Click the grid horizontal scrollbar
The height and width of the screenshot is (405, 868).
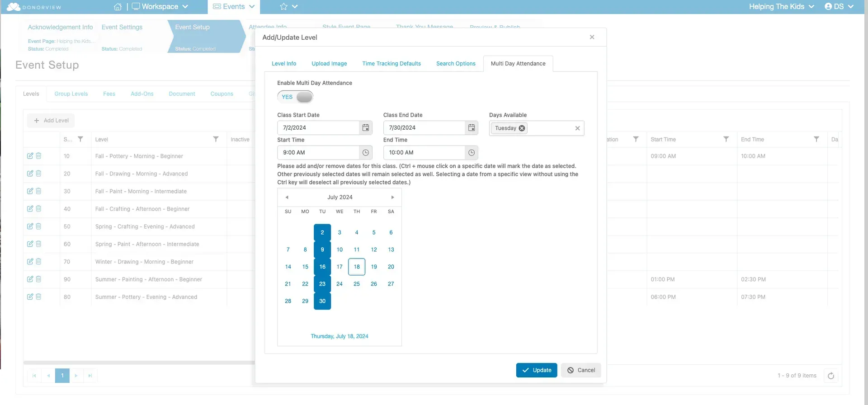point(139,363)
